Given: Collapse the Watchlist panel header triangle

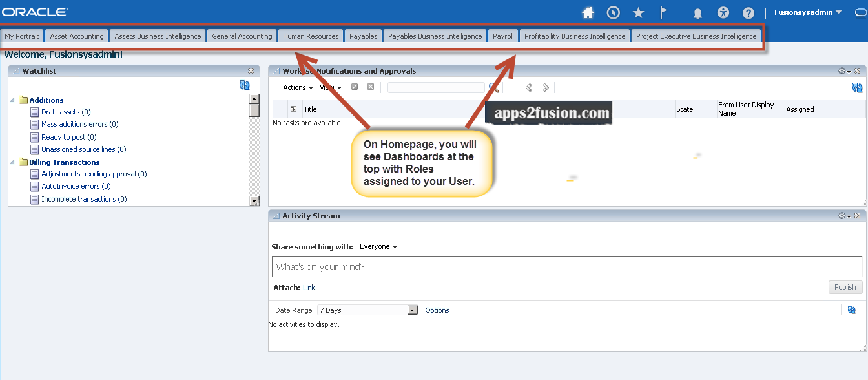Looking at the screenshot, I should click(x=15, y=71).
